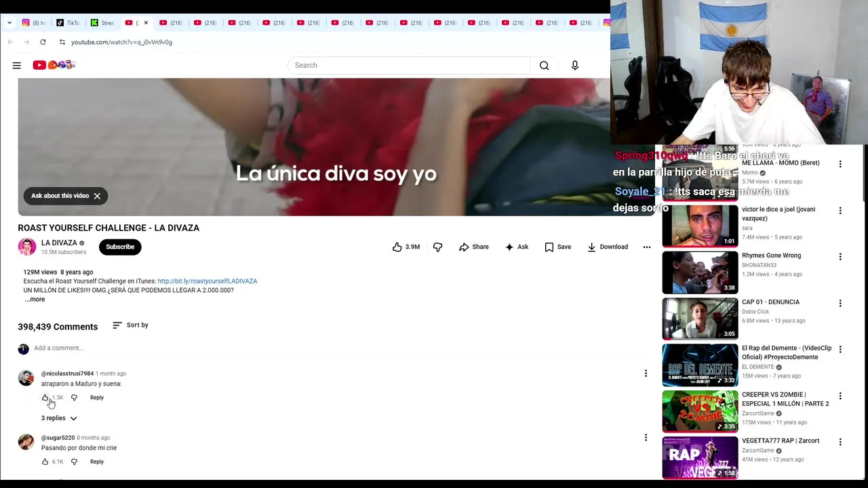Open the SHONATAN53 channel name
Viewport: 868px width, 488px height.
click(x=759, y=265)
